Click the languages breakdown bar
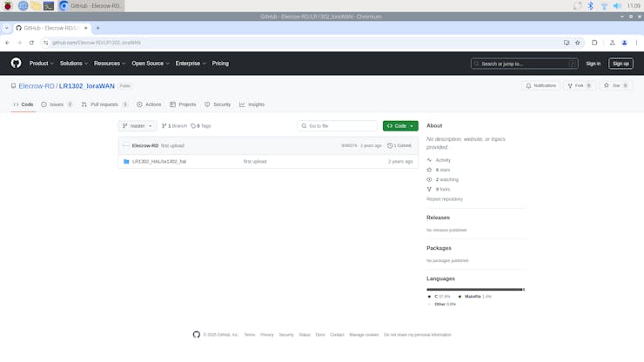Viewport: 644px width, 362px height. 476,289
